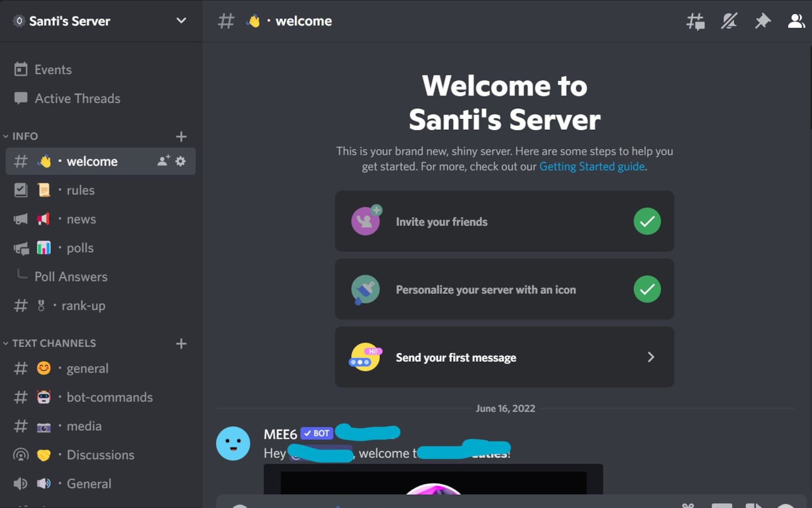Show member list icon

pos(796,21)
